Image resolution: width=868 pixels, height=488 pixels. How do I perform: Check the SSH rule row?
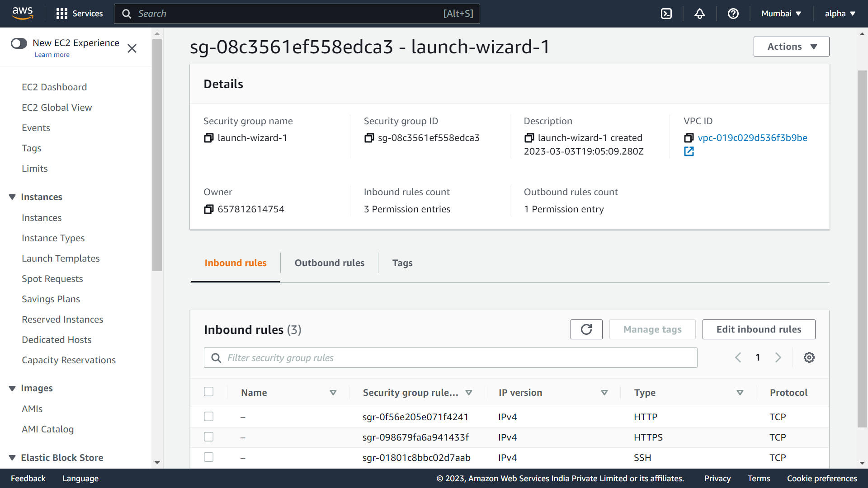[x=208, y=457]
